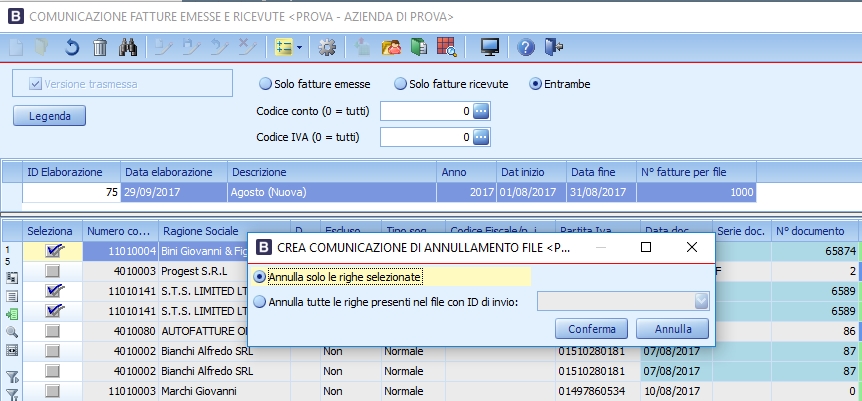Uncheck Seleziona for Bini Giovanni row
862x401 pixels.
(53, 251)
